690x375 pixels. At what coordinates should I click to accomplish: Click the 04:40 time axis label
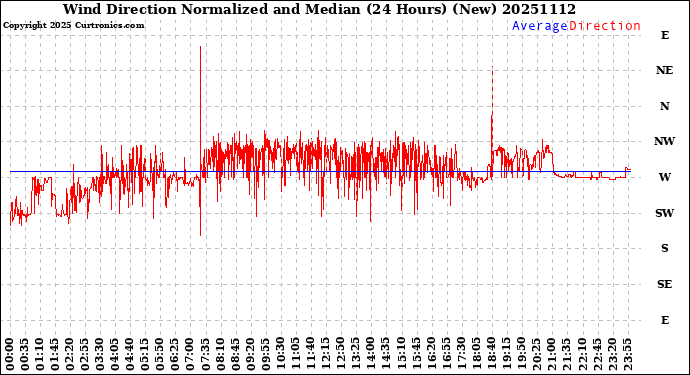(x=130, y=354)
